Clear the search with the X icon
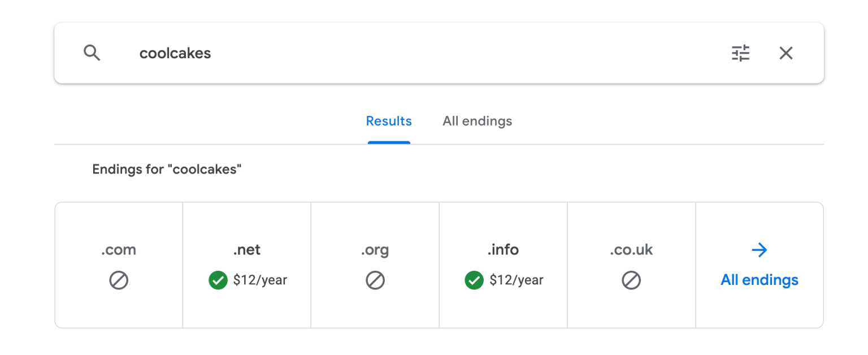This screenshot has height=355, width=868. 786,53
